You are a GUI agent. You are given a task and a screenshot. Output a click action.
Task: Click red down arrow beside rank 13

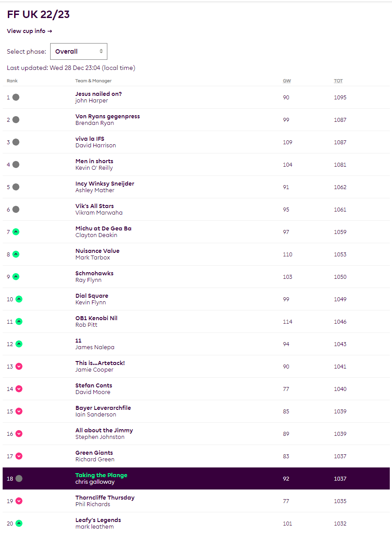pos(19,366)
